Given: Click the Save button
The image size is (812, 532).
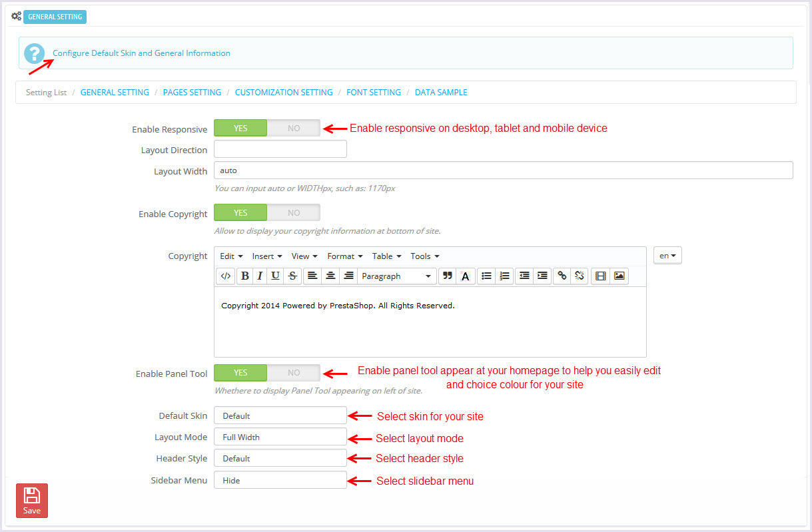Looking at the screenshot, I should tap(32, 501).
